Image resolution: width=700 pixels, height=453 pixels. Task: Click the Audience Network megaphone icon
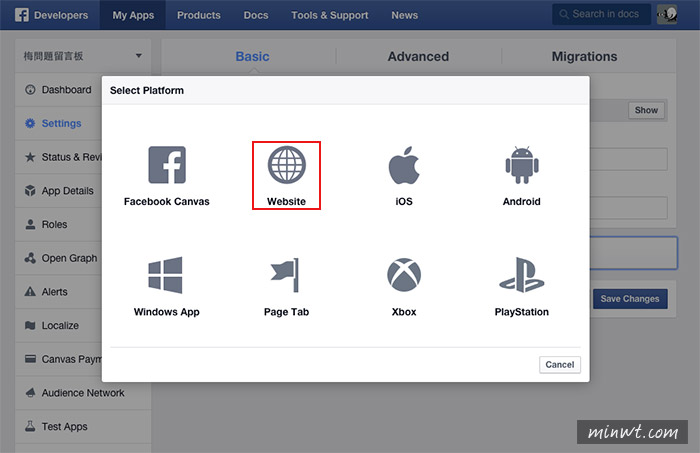point(30,393)
